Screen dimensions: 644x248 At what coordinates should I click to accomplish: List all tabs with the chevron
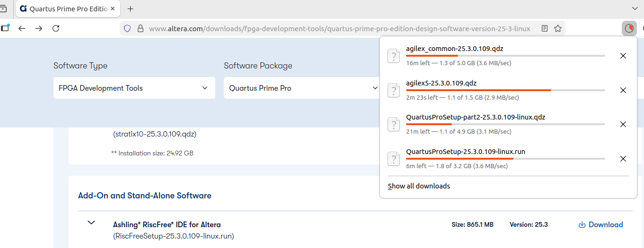pos(635,9)
